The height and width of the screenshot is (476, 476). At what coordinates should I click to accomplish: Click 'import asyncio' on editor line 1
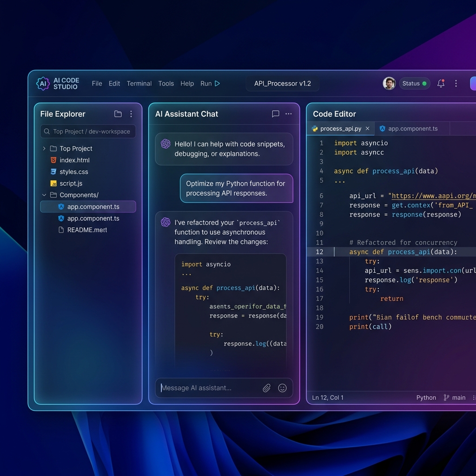click(x=361, y=143)
